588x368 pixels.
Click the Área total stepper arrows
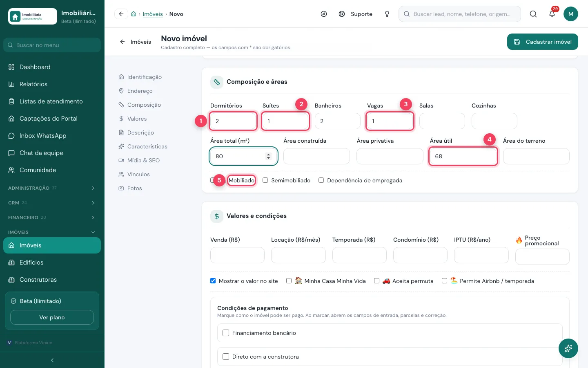click(268, 156)
